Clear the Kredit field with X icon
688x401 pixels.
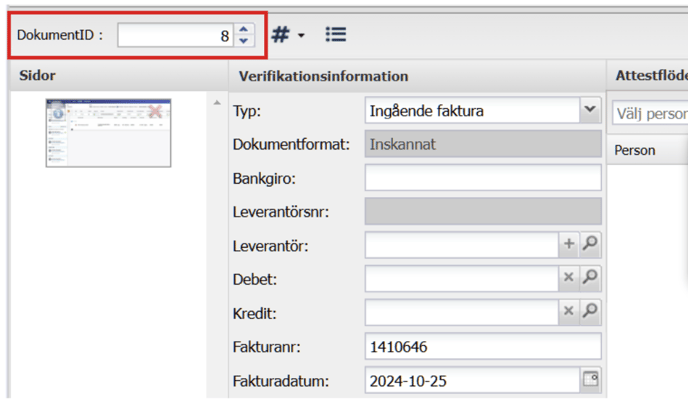coord(569,311)
